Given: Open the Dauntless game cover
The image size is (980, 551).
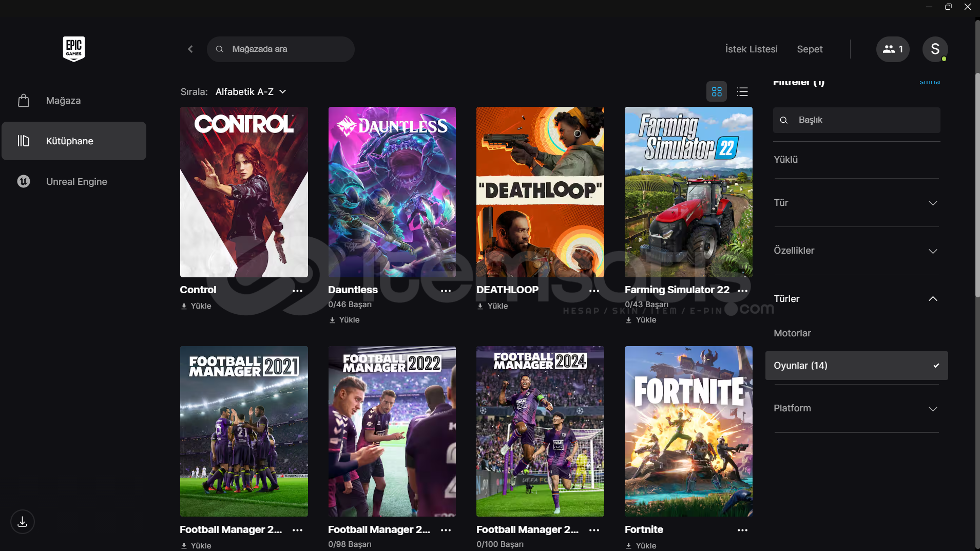Looking at the screenshot, I should (x=392, y=192).
